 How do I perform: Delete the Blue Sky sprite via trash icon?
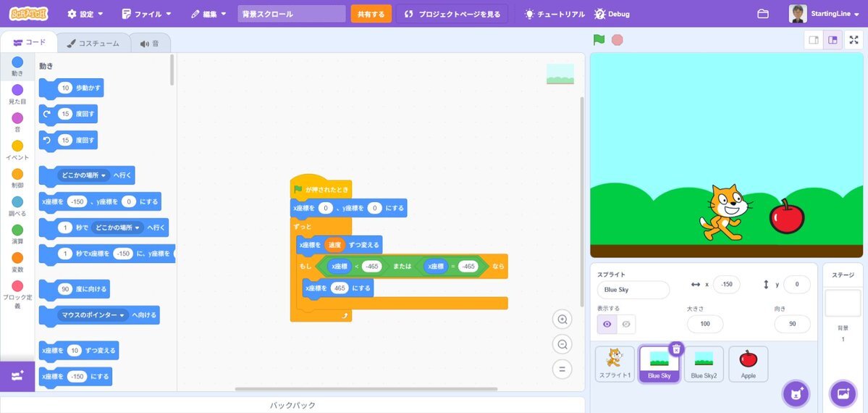(x=676, y=349)
